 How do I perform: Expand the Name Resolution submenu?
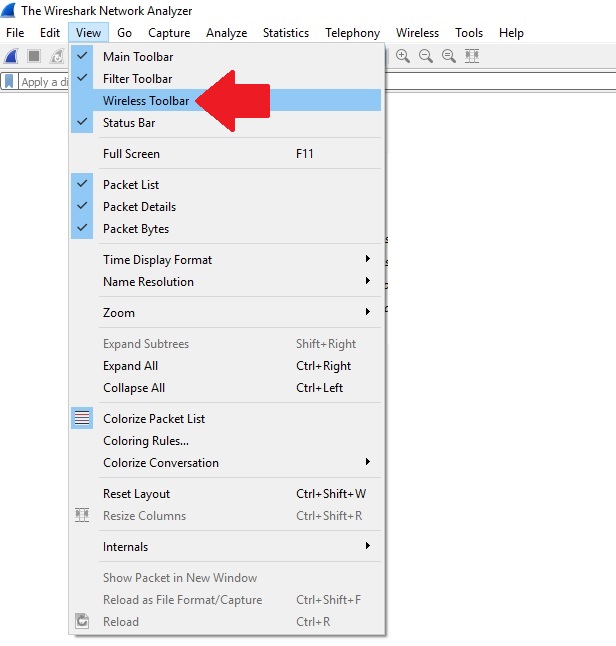225,281
